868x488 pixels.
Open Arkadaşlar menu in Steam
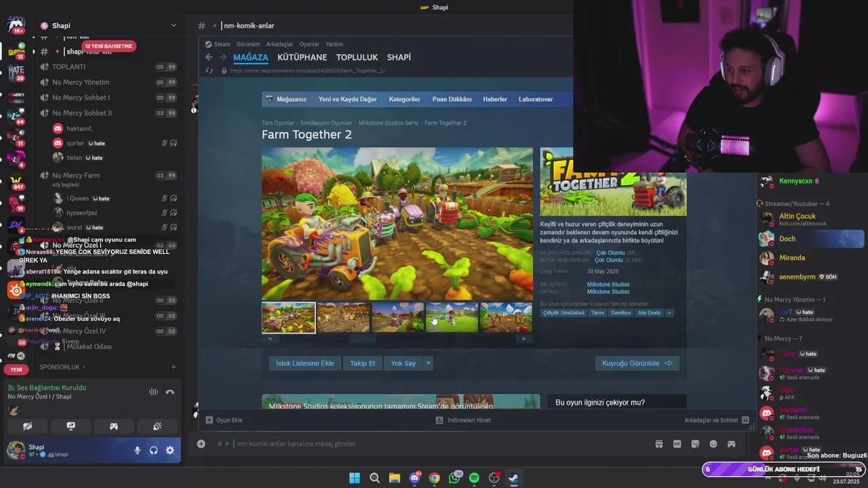(279, 44)
